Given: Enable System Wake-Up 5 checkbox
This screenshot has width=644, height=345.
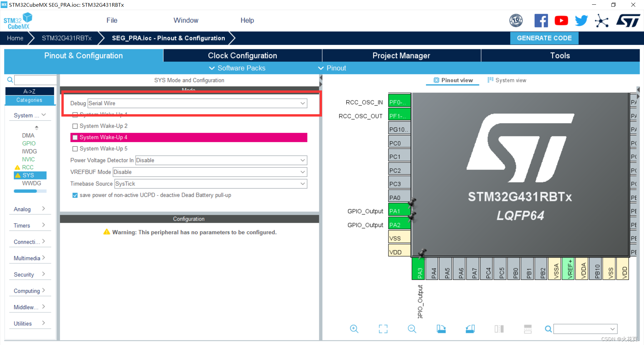Looking at the screenshot, I should tap(75, 149).
